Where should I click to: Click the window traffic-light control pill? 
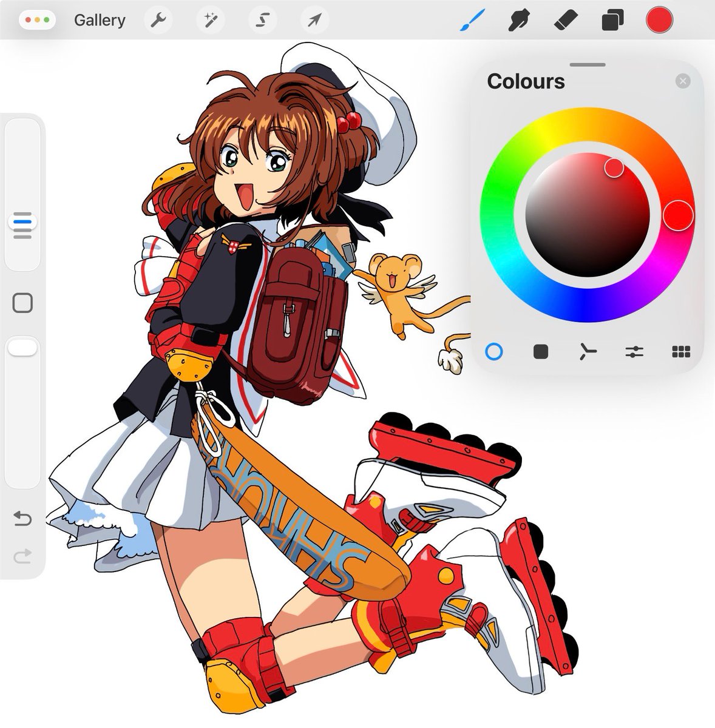[38, 20]
